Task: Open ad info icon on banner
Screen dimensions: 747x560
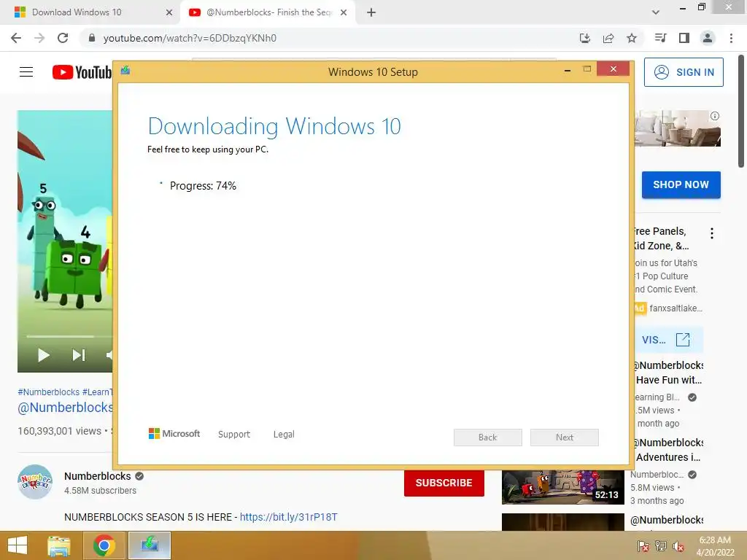Action: click(x=715, y=116)
